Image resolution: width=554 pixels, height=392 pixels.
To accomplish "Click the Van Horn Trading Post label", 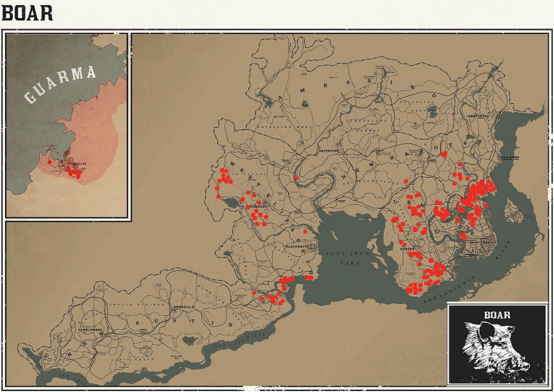I will (x=510, y=158).
